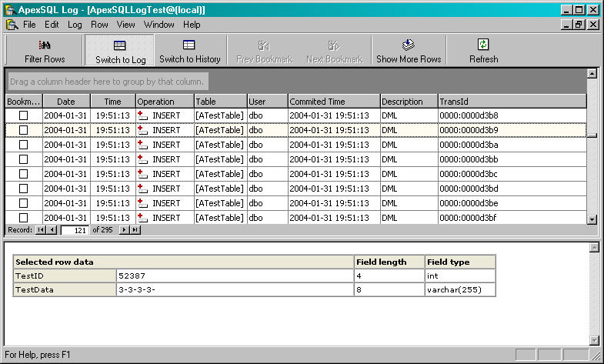The image size is (604, 364).
Task: Click the DML description in row 0000:0000d3b8
Action: click(409, 115)
